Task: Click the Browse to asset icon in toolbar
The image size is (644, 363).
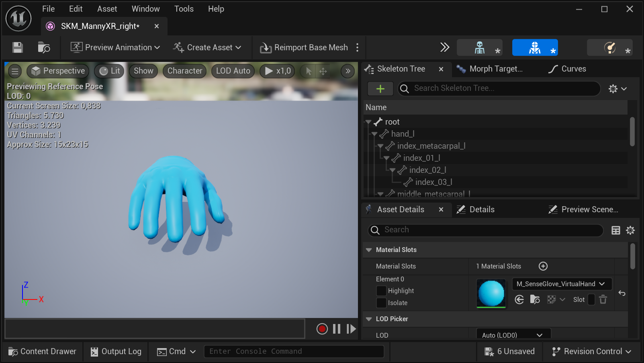Action: (x=44, y=47)
